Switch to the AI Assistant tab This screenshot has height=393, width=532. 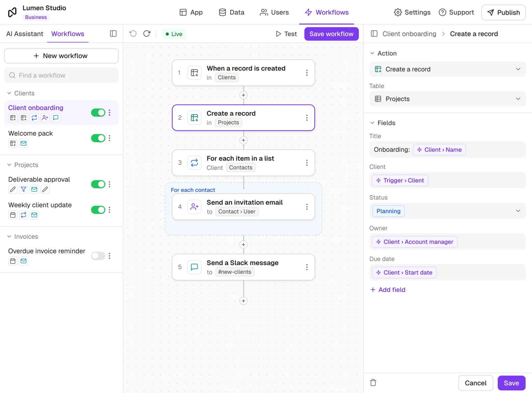25,34
